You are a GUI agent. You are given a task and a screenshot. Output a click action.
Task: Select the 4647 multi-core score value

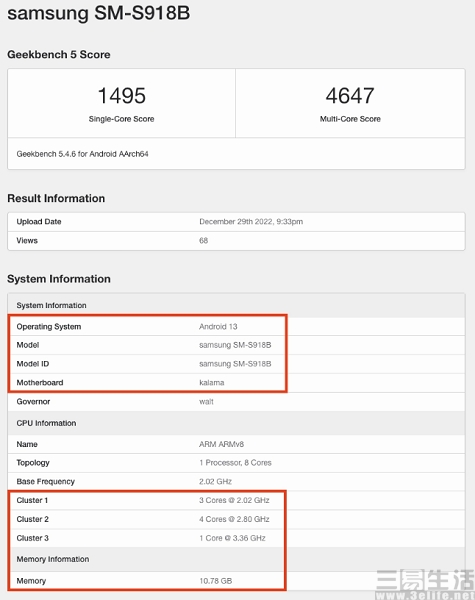[350, 95]
